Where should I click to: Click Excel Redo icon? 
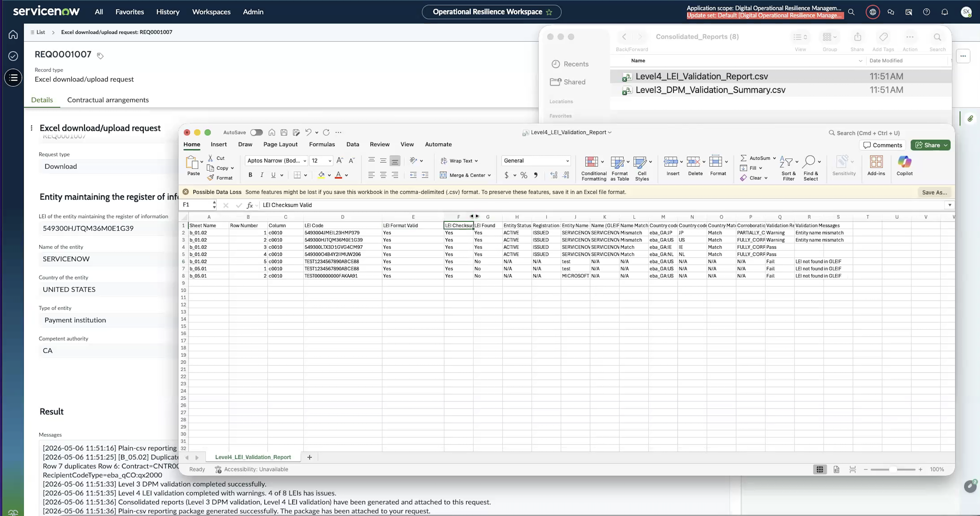pos(326,133)
